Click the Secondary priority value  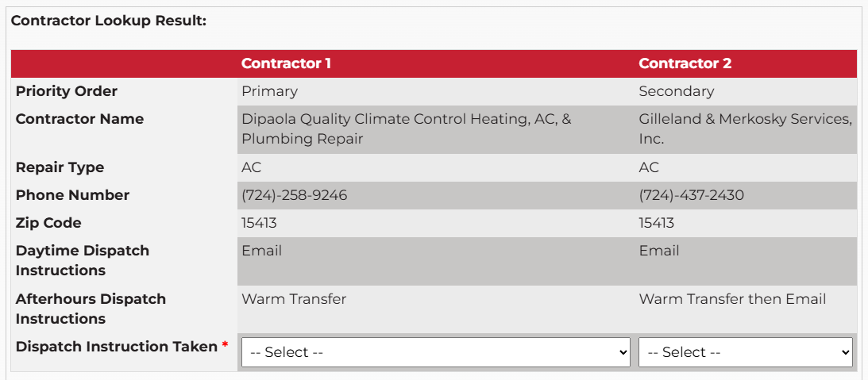coord(676,91)
